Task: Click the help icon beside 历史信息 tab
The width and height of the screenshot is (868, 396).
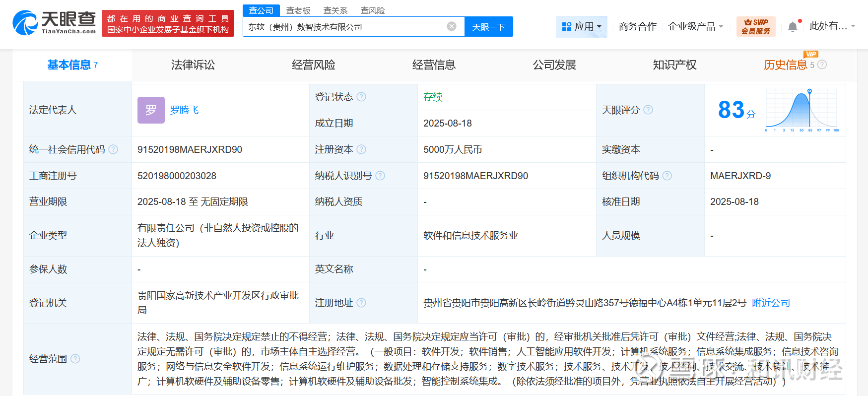Action: tap(822, 65)
